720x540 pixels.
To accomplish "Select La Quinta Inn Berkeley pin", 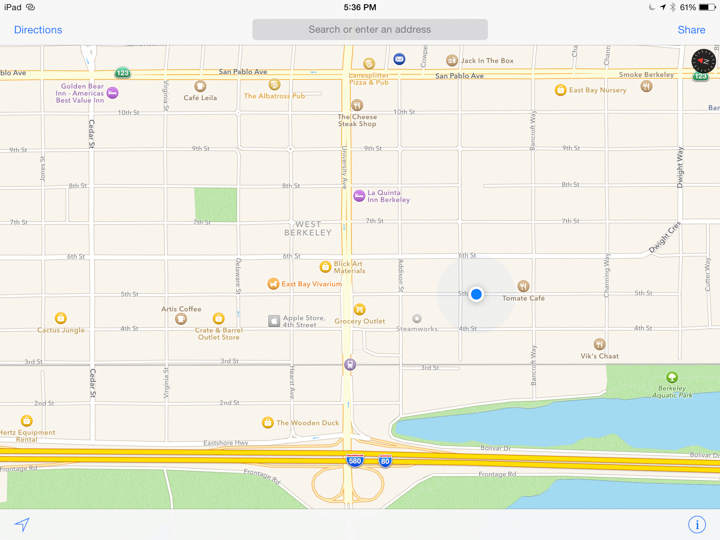I will point(359,196).
